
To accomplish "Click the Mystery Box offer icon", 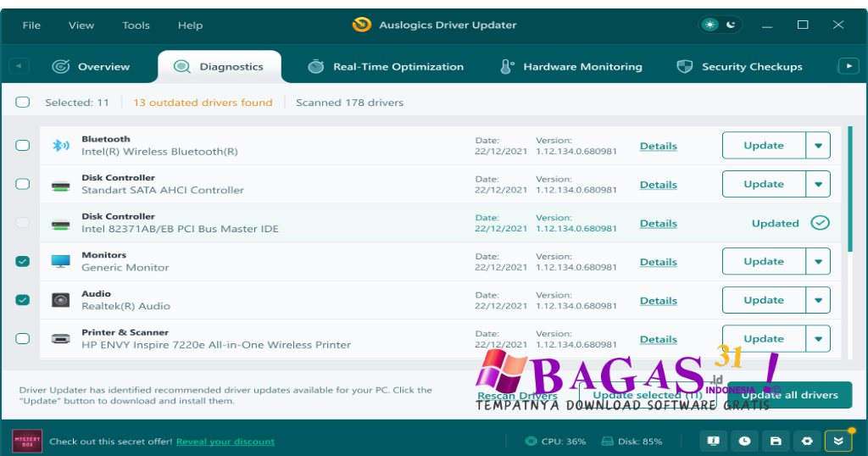I will [27, 441].
